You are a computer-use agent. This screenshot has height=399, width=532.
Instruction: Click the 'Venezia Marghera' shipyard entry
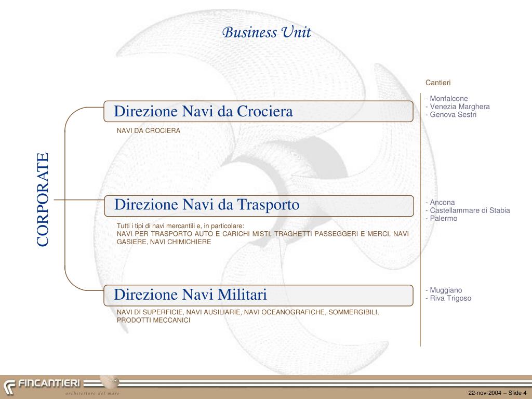click(x=458, y=107)
